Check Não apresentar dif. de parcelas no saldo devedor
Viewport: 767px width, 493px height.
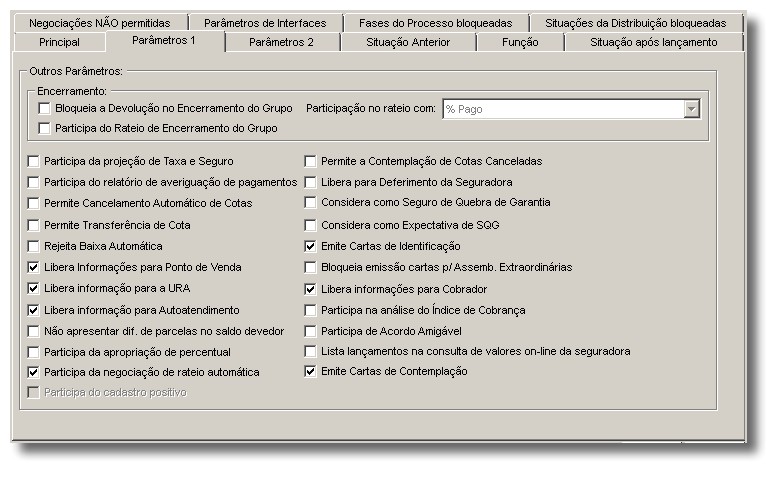click(x=33, y=331)
